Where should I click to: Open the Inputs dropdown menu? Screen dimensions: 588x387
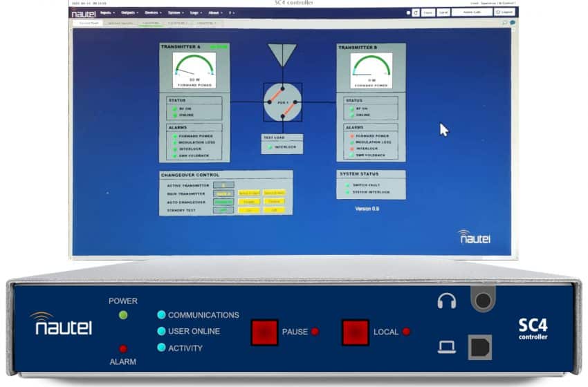[x=107, y=12]
